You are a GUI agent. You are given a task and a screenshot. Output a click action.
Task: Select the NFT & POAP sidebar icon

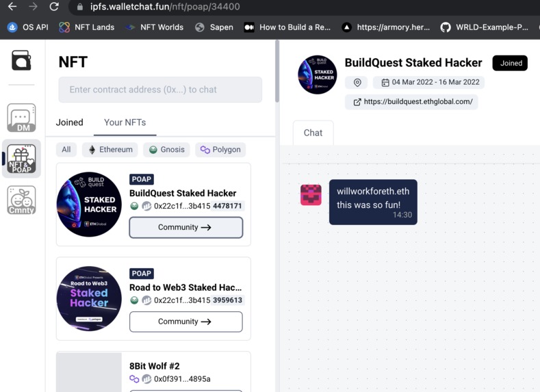(21, 159)
